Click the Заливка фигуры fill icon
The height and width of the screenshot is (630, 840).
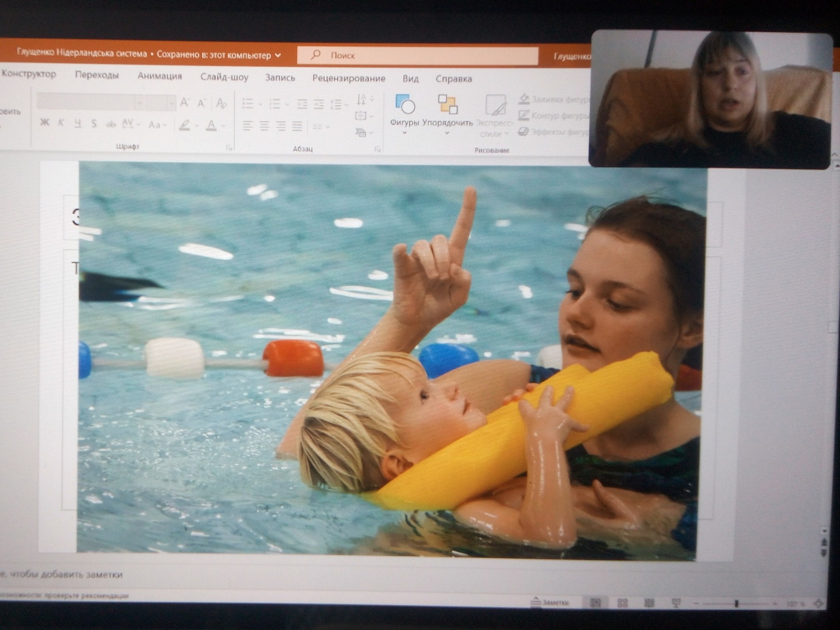point(524,99)
